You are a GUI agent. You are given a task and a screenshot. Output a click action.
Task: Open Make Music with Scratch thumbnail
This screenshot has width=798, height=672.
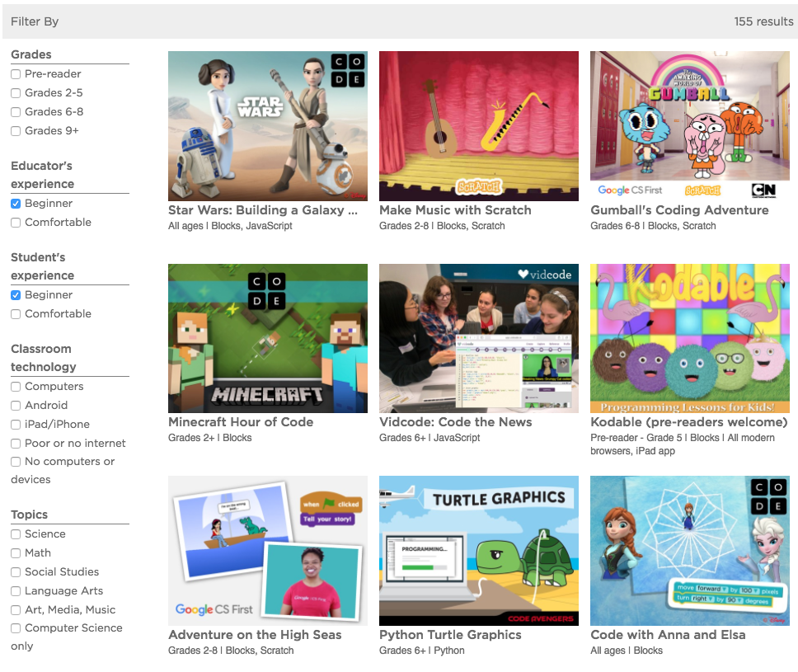pyautogui.click(x=479, y=126)
